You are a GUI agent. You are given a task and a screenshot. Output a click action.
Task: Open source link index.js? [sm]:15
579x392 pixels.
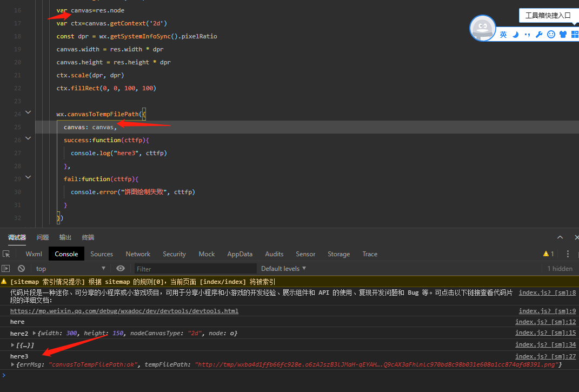[545, 333]
